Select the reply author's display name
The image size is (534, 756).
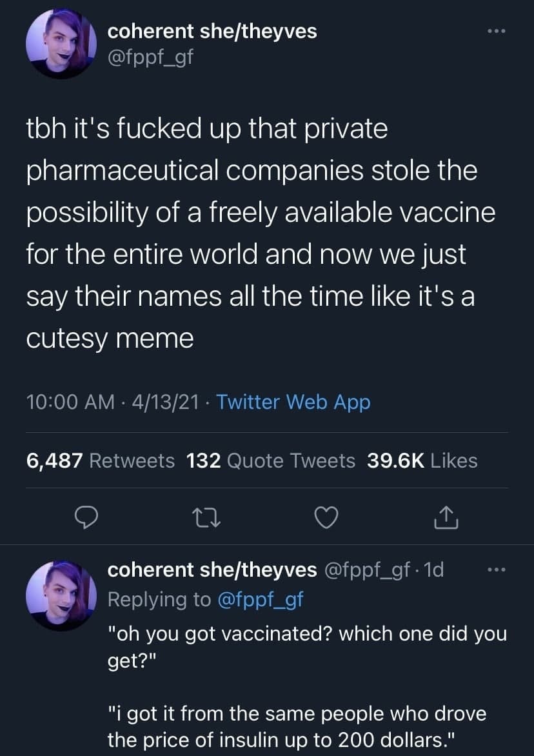coord(212,570)
